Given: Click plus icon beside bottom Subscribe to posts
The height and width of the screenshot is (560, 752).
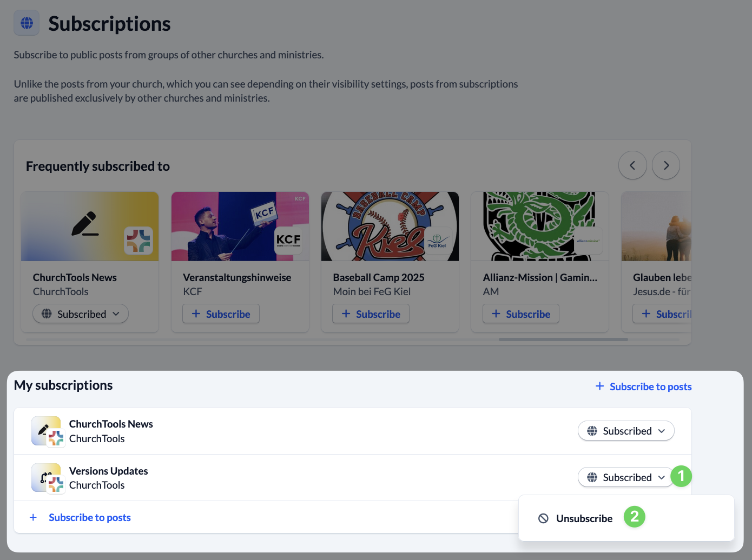Looking at the screenshot, I should coord(33,517).
